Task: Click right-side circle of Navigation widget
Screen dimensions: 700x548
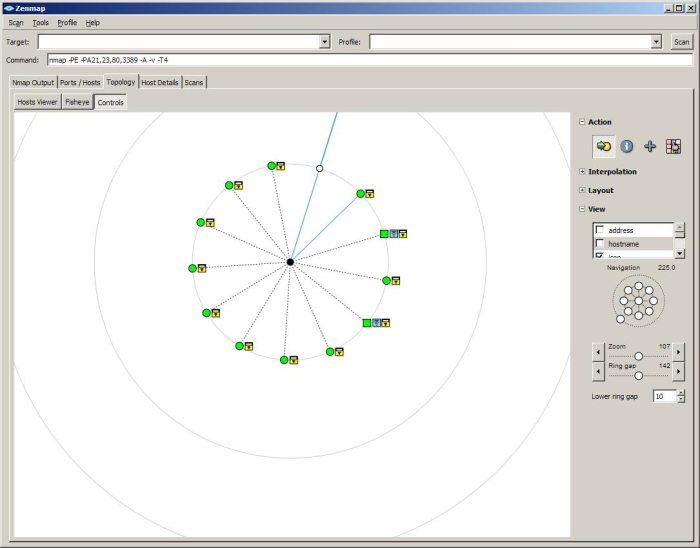Action: [654, 301]
